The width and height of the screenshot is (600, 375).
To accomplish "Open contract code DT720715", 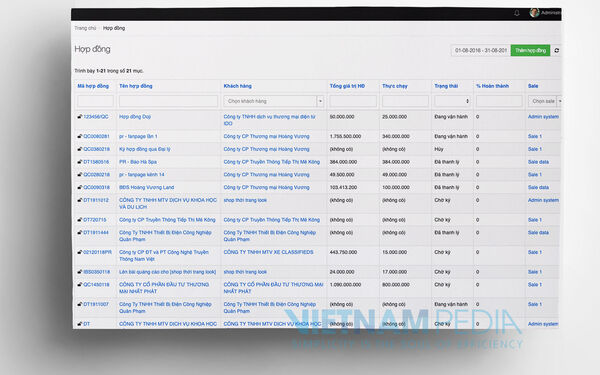I will tap(95, 220).
